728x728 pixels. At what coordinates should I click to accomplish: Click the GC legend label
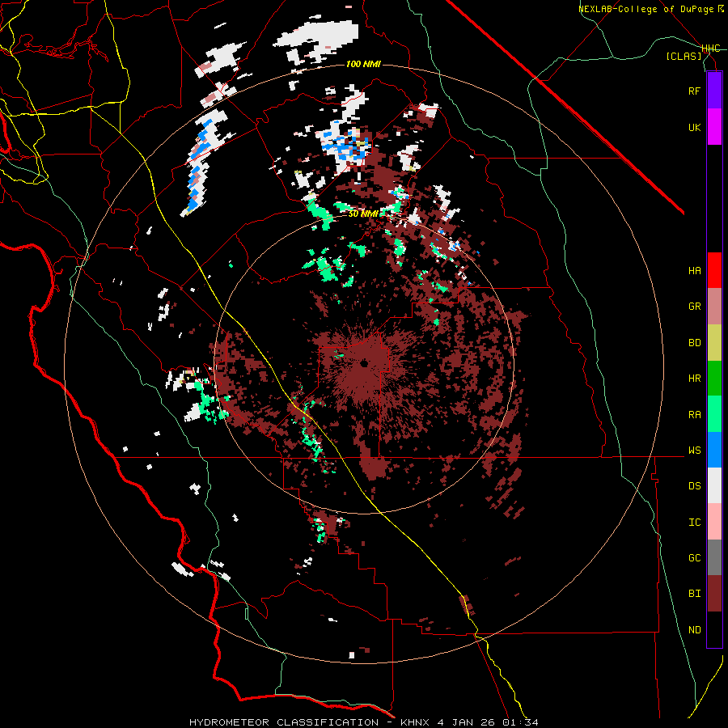[694, 558]
